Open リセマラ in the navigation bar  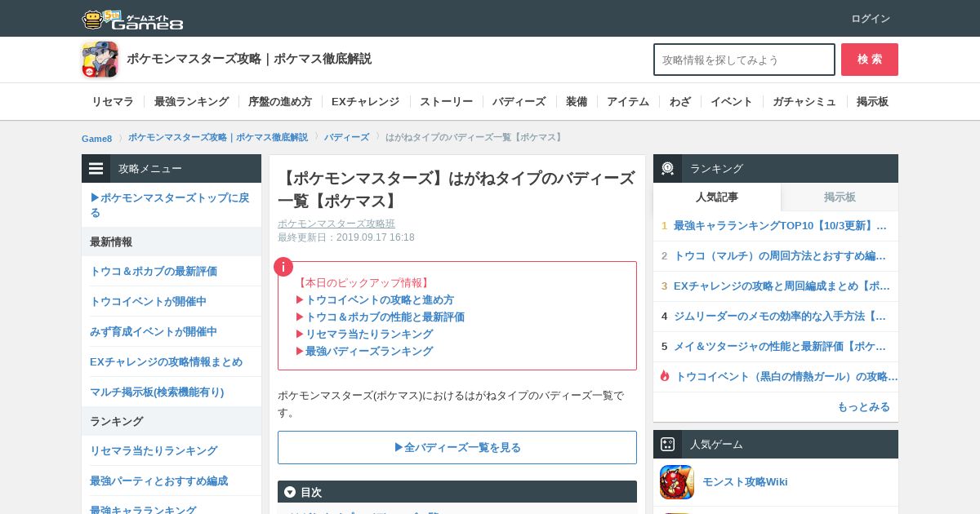[x=113, y=102]
